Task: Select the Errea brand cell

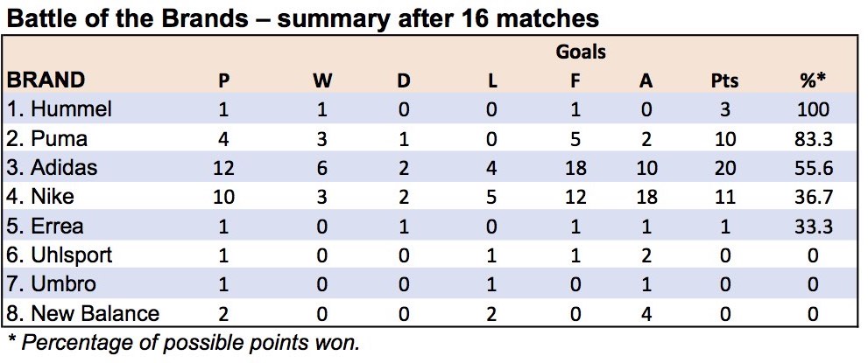Action: [46, 226]
